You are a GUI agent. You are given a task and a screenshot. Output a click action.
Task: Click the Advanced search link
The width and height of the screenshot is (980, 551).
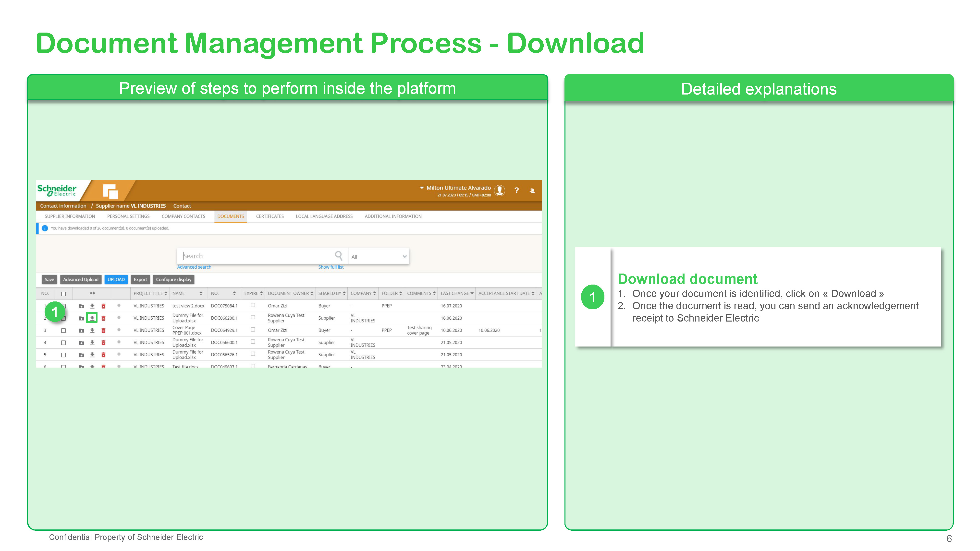[x=194, y=267]
